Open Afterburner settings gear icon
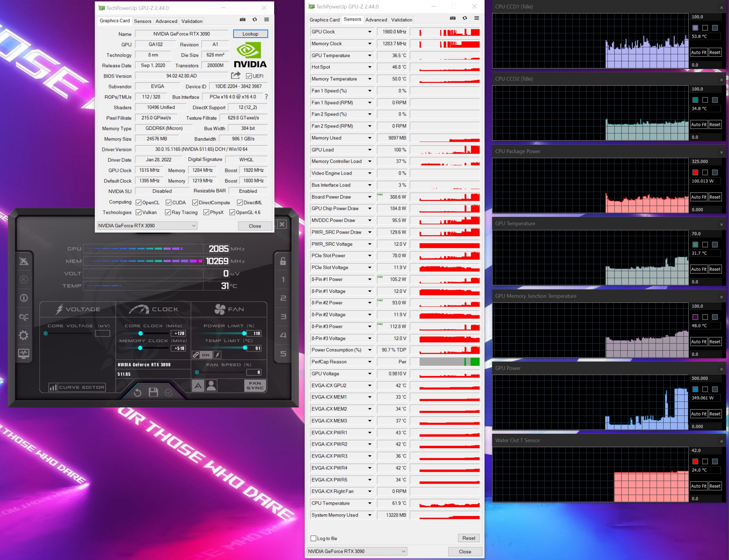Viewport: 729px width, 560px height. (24, 335)
